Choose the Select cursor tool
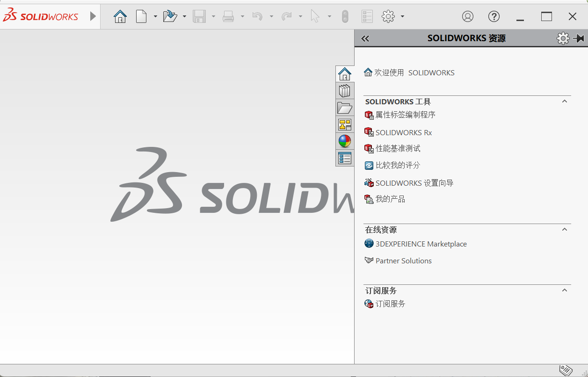The height and width of the screenshot is (377, 588). tap(315, 17)
